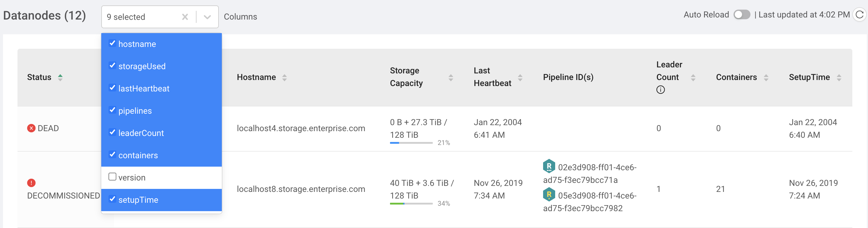Click the red DEAD status icon
This screenshot has width=868, height=228.
pos(31,128)
